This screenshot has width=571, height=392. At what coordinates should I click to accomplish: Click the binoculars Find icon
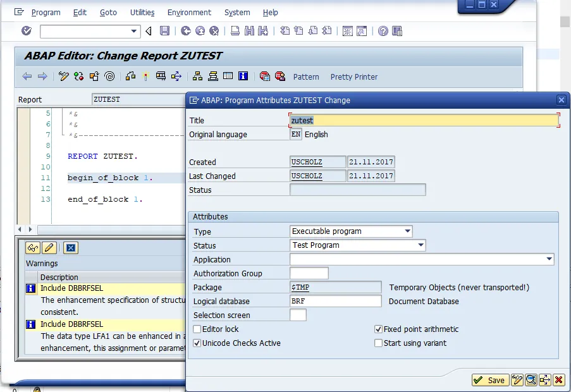(249, 31)
